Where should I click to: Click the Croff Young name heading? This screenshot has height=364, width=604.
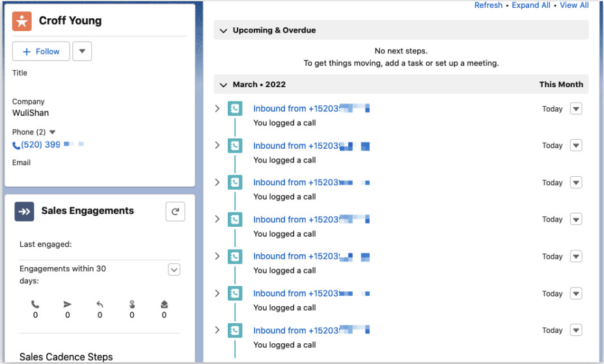(70, 21)
